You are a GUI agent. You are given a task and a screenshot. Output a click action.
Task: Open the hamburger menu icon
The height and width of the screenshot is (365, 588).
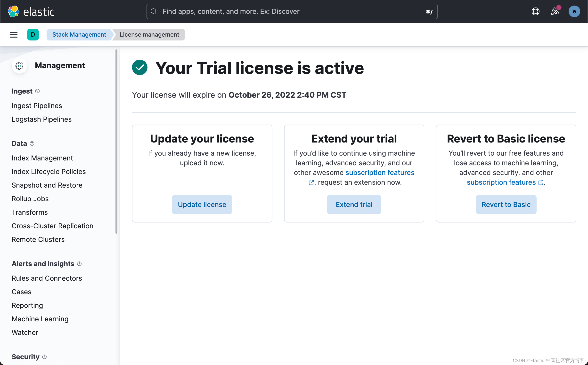click(14, 34)
